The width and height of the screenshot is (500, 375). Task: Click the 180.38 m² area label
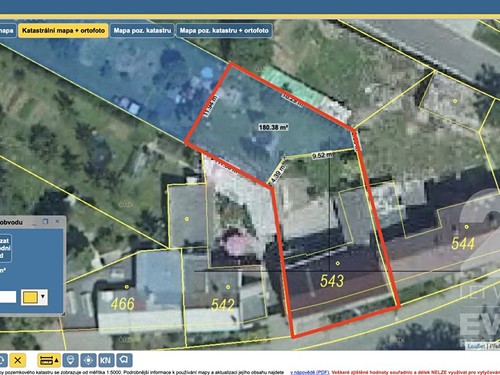(273, 127)
